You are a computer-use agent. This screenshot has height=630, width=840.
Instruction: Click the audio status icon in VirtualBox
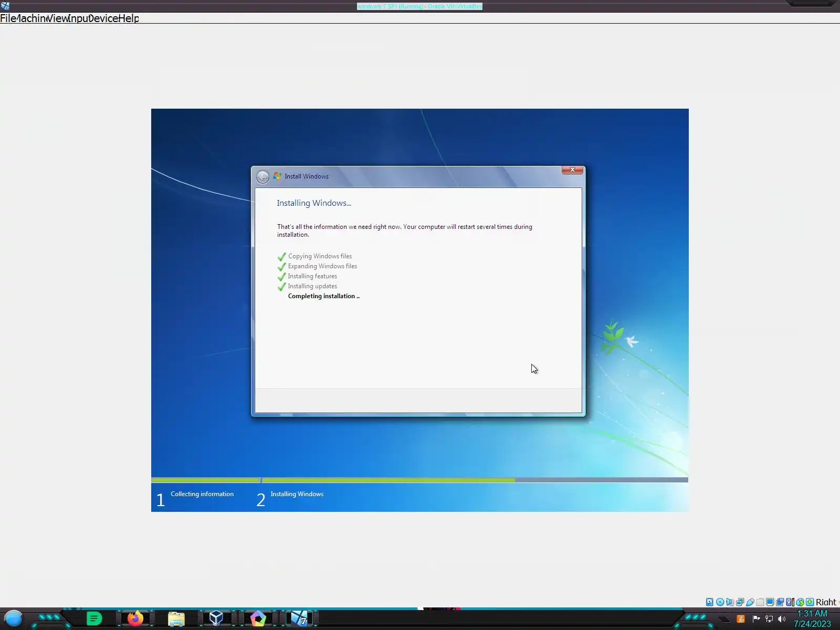coord(730,602)
